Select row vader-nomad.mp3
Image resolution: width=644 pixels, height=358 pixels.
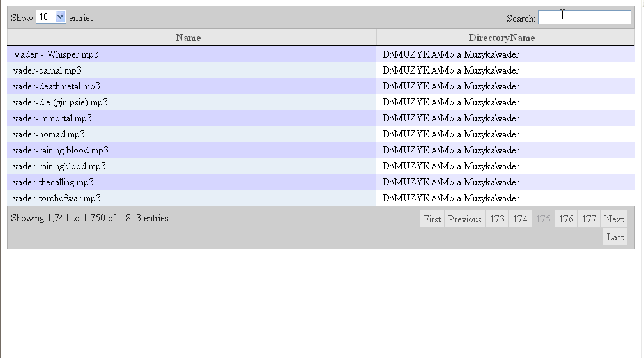321,134
